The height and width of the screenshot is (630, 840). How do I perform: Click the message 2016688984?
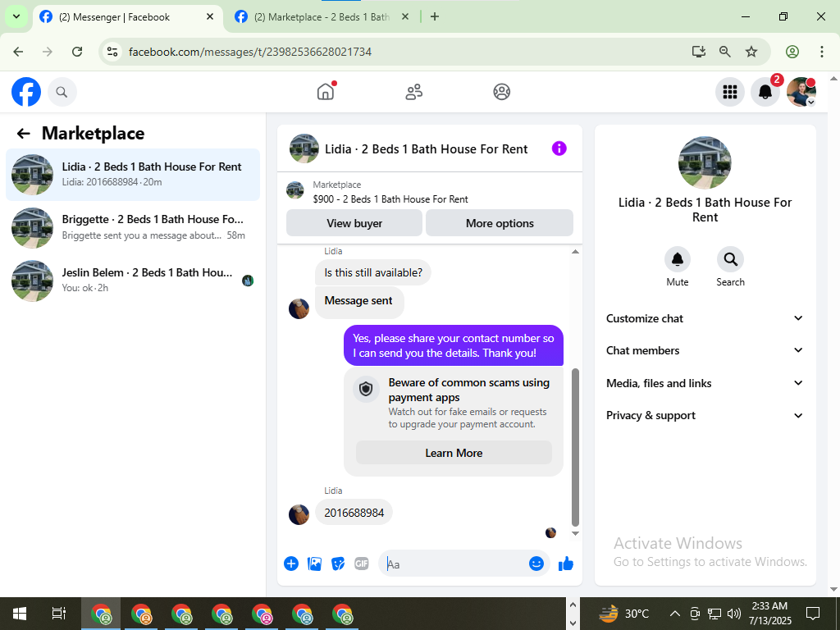354,513
